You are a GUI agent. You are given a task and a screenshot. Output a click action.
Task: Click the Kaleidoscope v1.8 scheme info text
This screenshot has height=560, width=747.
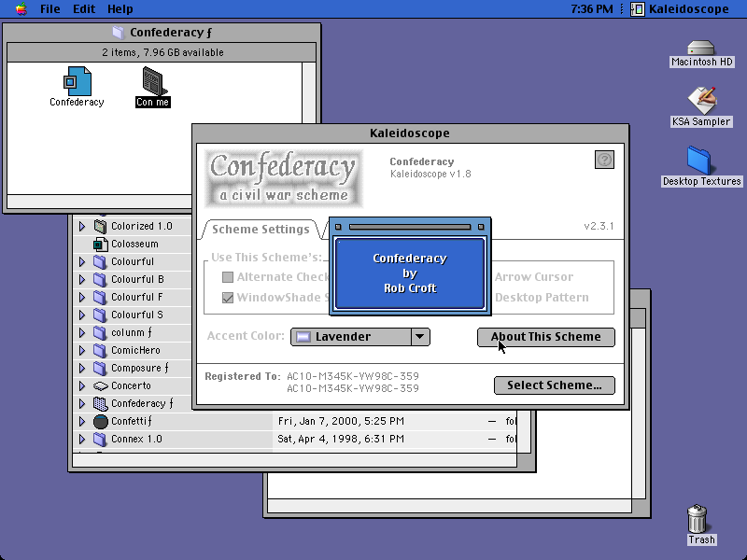[430, 175]
